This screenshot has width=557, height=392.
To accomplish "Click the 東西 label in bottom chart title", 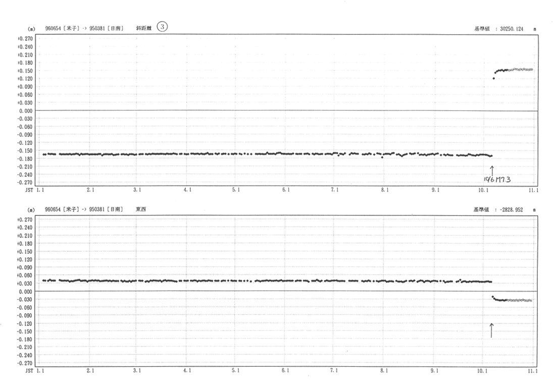I will tap(141, 209).
